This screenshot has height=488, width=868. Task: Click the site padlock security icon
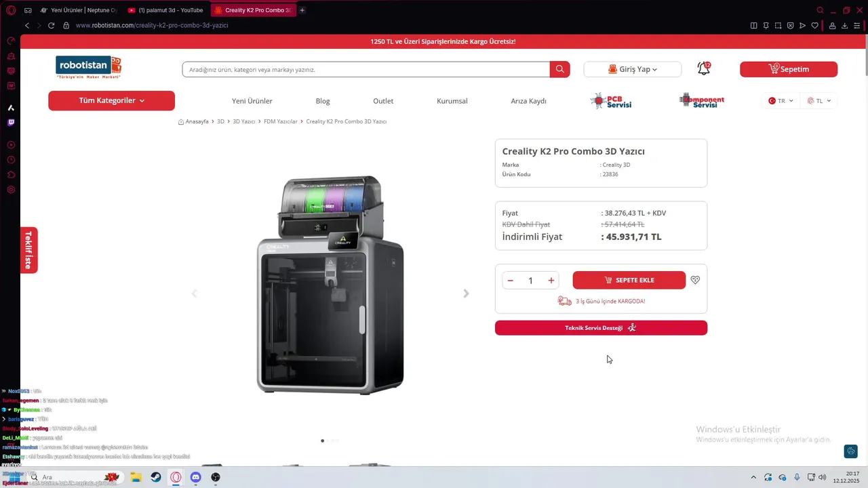66,25
